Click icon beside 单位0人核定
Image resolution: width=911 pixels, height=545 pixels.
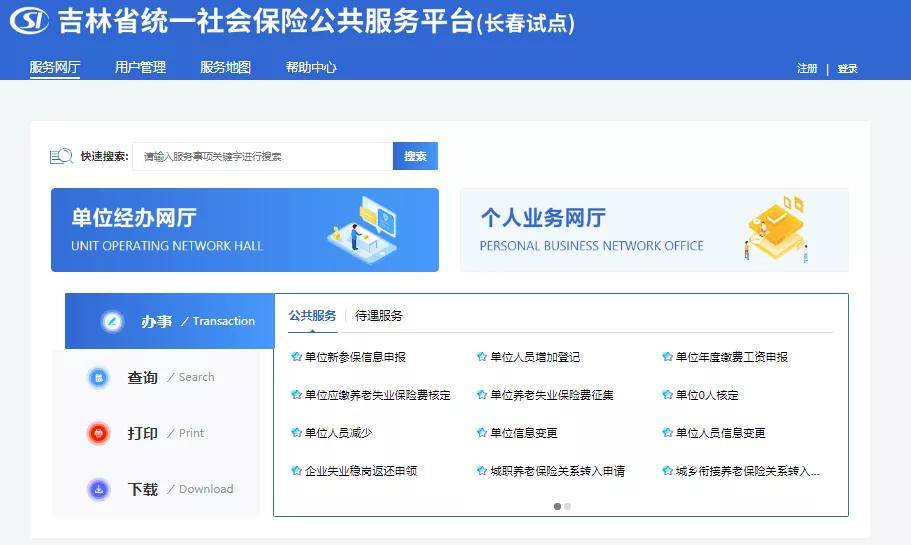tap(667, 395)
